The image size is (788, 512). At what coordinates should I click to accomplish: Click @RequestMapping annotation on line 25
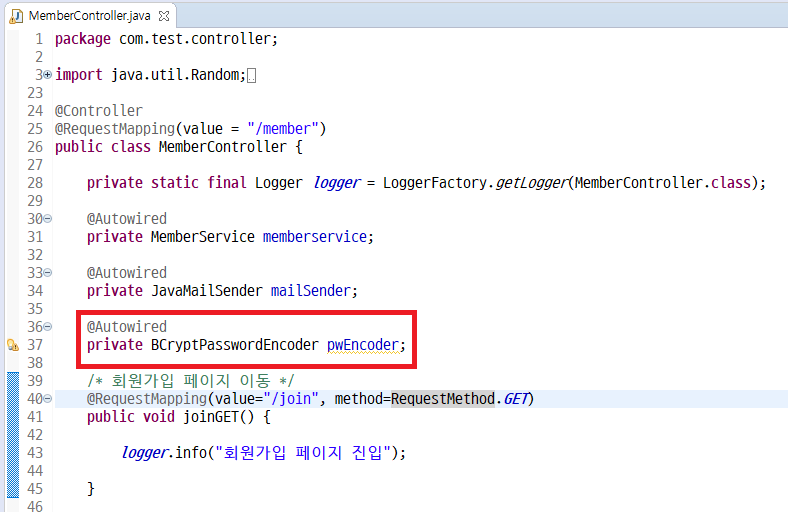115,129
